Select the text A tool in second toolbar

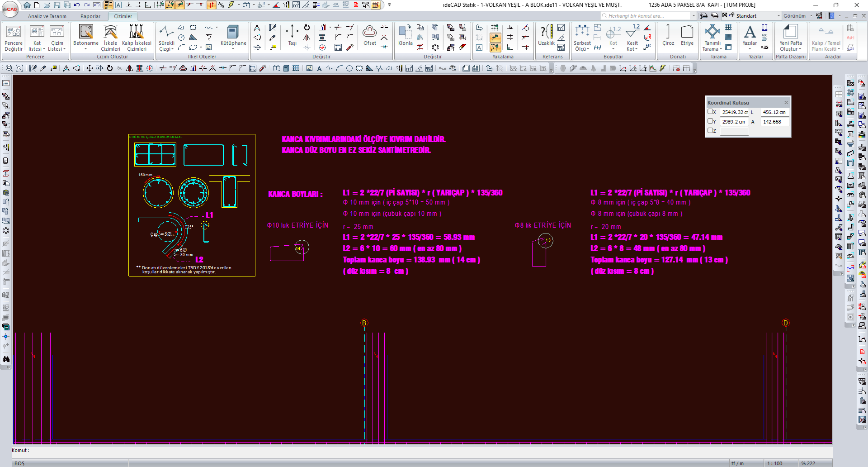(x=319, y=68)
